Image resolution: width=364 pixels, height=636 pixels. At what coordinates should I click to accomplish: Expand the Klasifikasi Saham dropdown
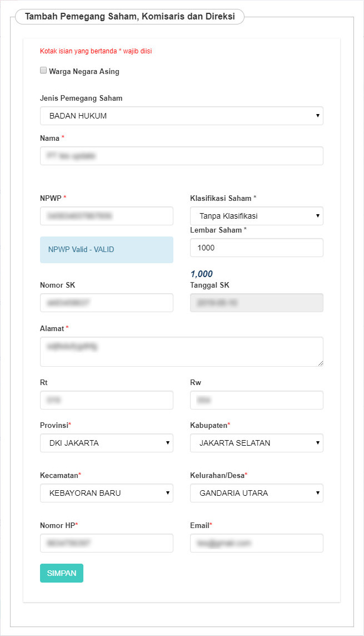256,216
